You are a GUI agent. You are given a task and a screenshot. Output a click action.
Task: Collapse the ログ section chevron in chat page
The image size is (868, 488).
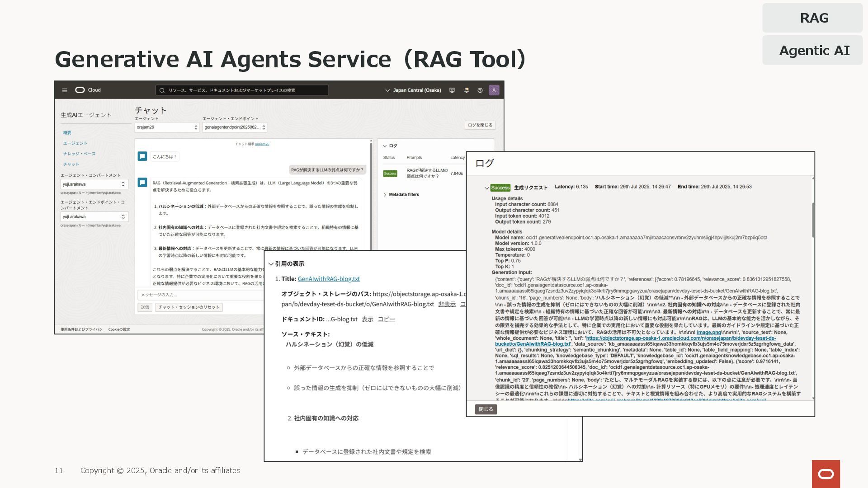385,146
